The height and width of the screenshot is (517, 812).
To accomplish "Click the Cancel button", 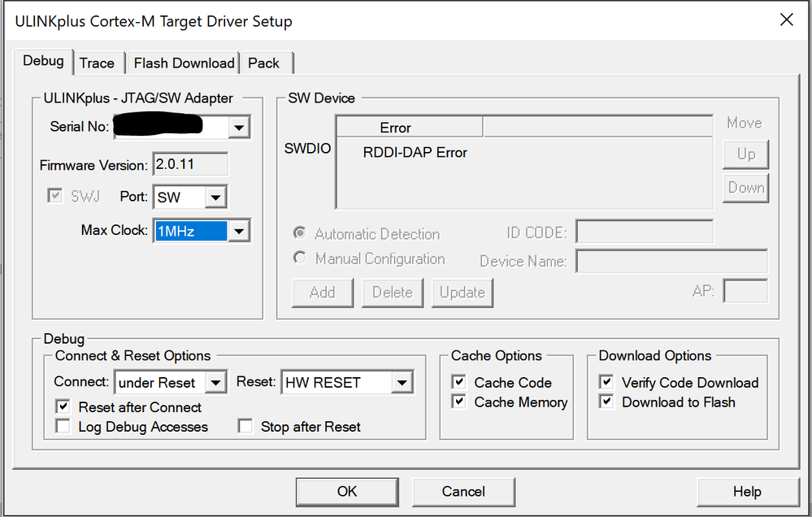I will click(463, 492).
